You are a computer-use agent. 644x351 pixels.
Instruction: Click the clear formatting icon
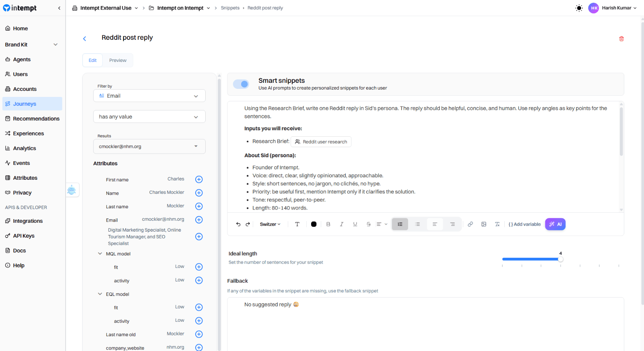tap(497, 224)
